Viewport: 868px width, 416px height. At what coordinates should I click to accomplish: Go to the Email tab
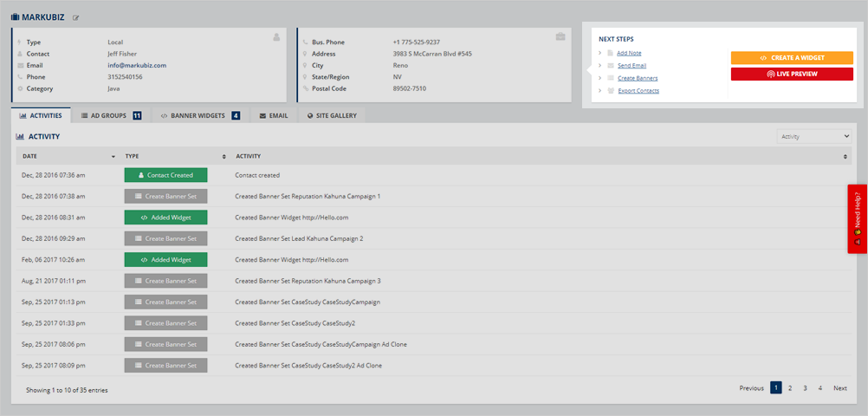click(274, 115)
